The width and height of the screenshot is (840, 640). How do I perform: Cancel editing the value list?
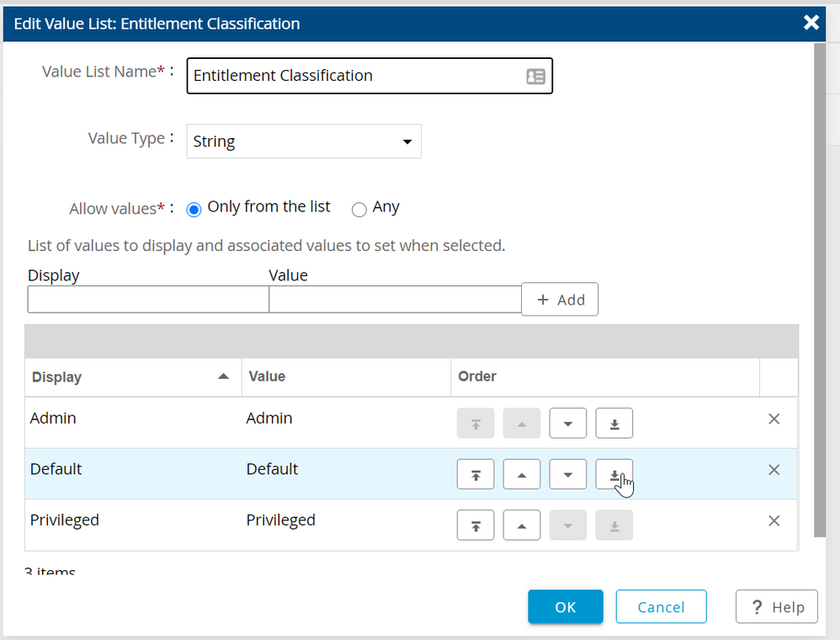pos(661,606)
